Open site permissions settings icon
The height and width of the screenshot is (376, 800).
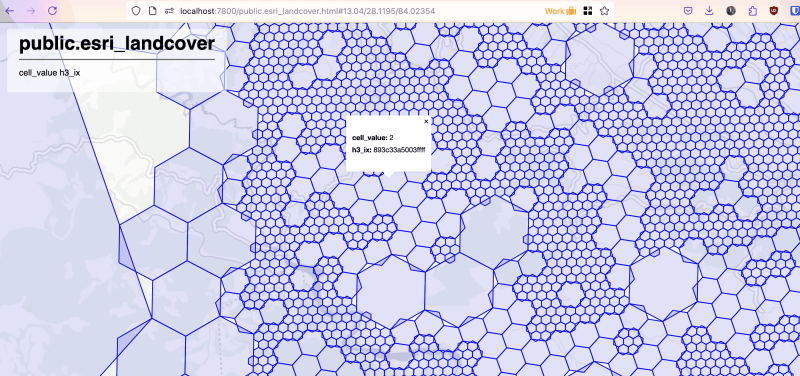coord(169,11)
